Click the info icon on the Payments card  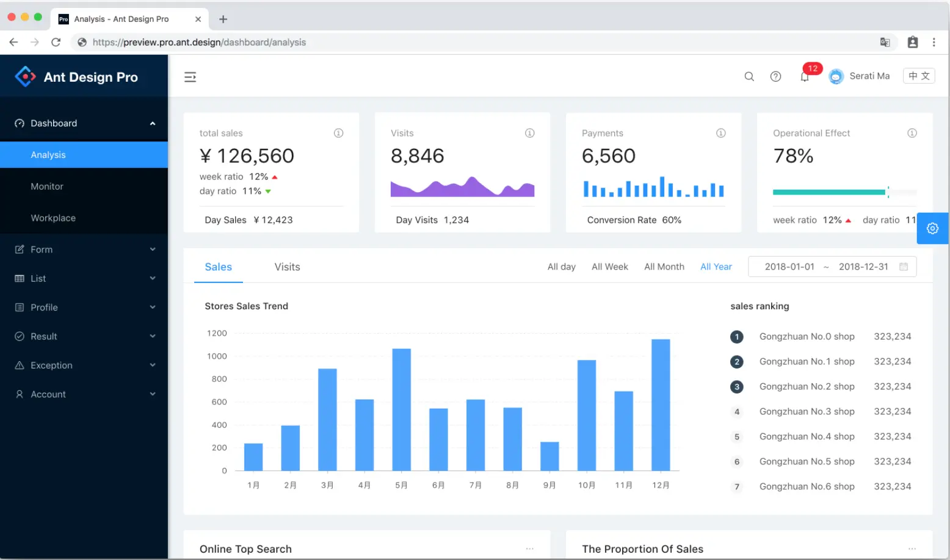point(720,133)
